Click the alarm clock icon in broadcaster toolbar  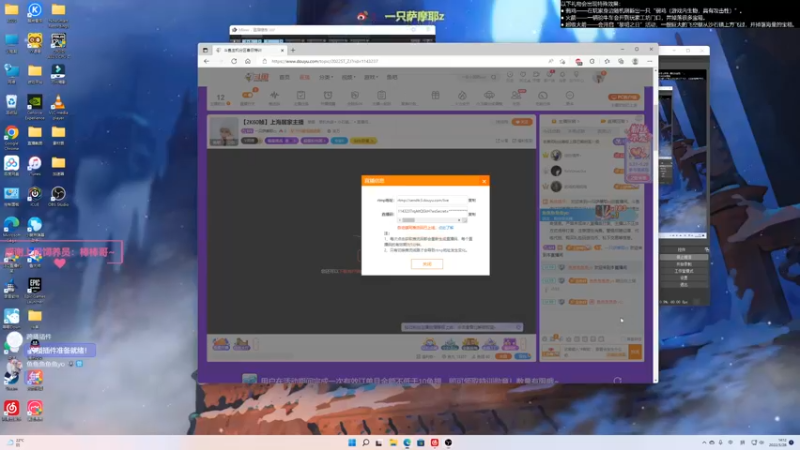coord(328,95)
